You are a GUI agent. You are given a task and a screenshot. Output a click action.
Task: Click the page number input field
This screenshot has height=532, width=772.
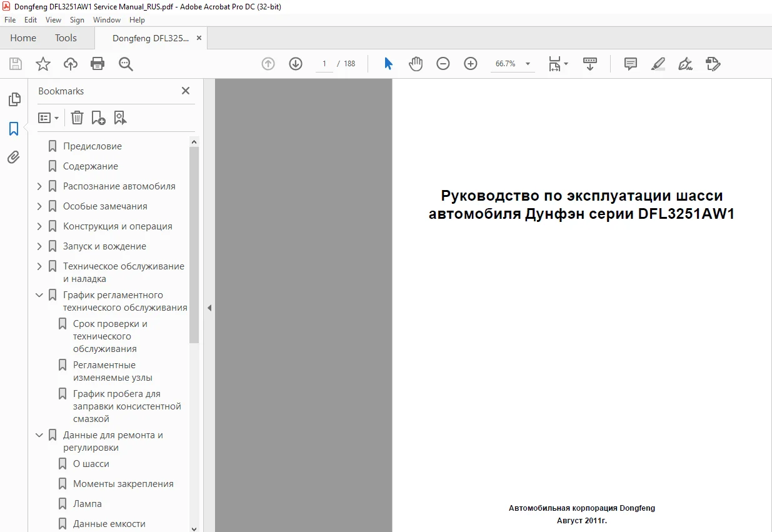click(324, 64)
